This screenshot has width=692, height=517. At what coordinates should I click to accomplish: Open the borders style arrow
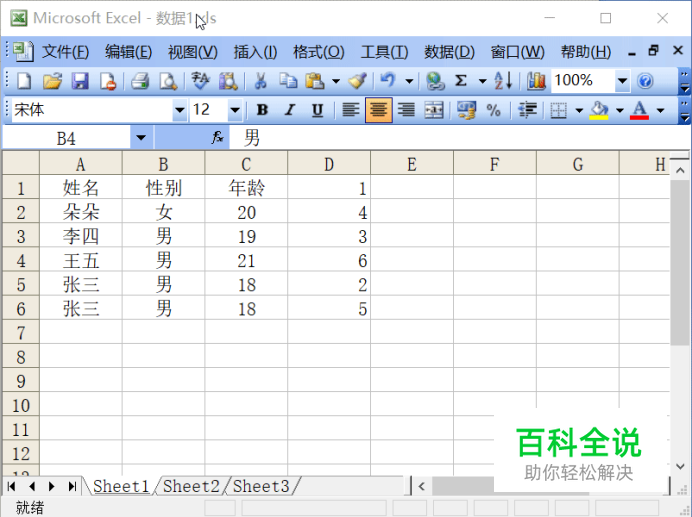(579, 110)
